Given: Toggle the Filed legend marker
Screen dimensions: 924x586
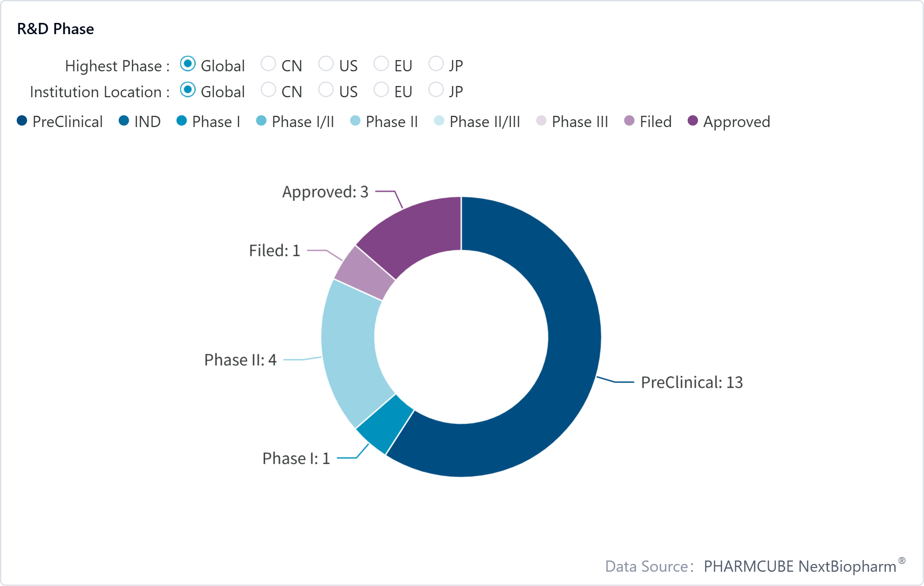Looking at the screenshot, I should click(629, 121).
